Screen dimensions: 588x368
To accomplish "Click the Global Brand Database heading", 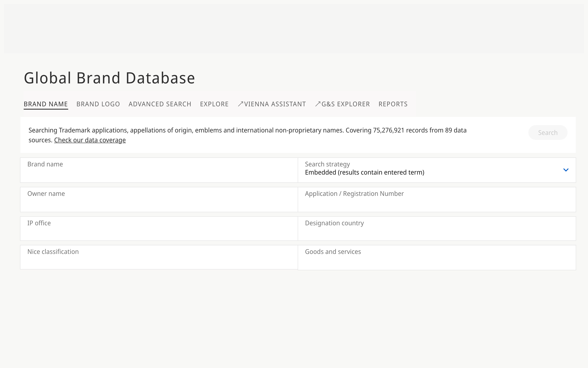I will pos(109,78).
